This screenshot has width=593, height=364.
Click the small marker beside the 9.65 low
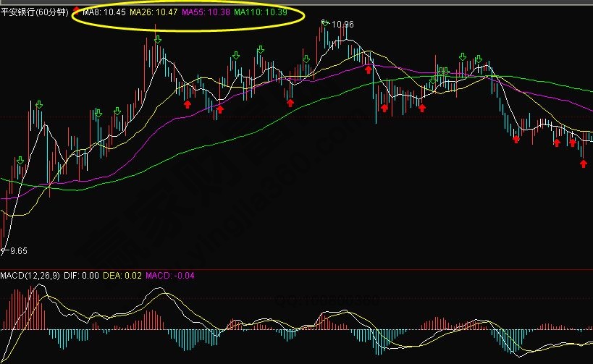(x=3, y=250)
